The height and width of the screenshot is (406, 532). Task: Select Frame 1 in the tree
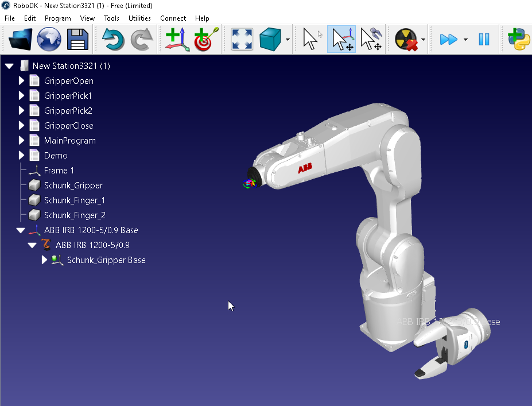(x=59, y=171)
